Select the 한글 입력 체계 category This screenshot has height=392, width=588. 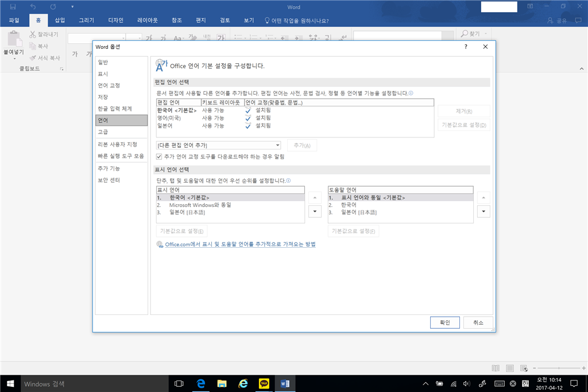(x=122, y=109)
